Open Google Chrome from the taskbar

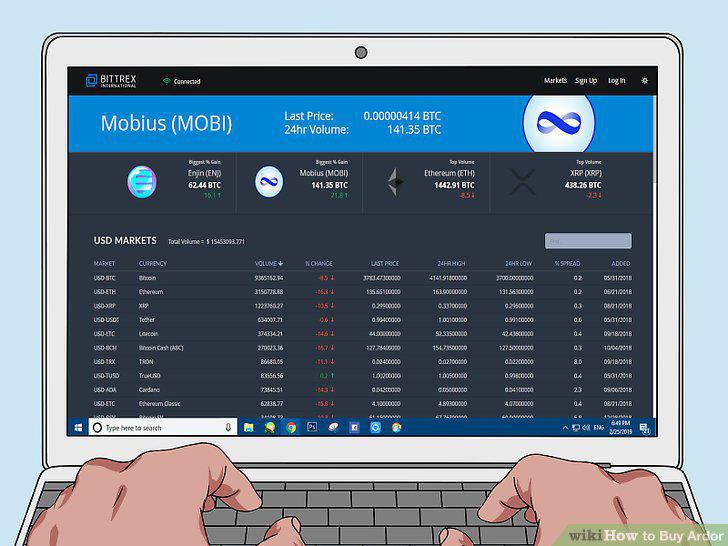click(x=291, y=427)
